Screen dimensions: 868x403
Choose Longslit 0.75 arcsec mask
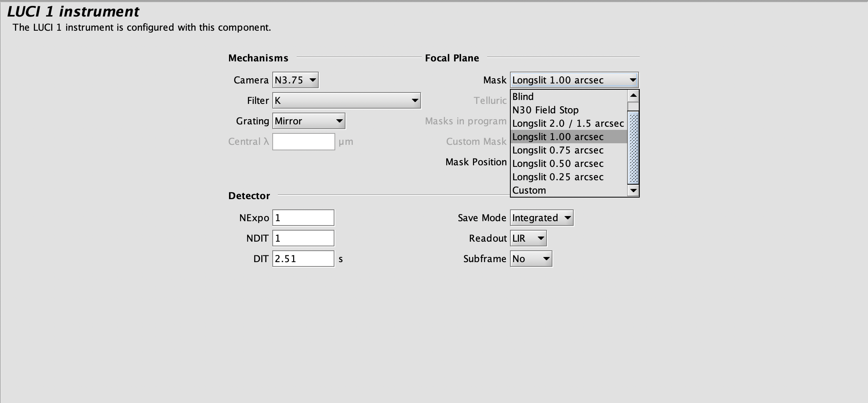tap(569, 150)
